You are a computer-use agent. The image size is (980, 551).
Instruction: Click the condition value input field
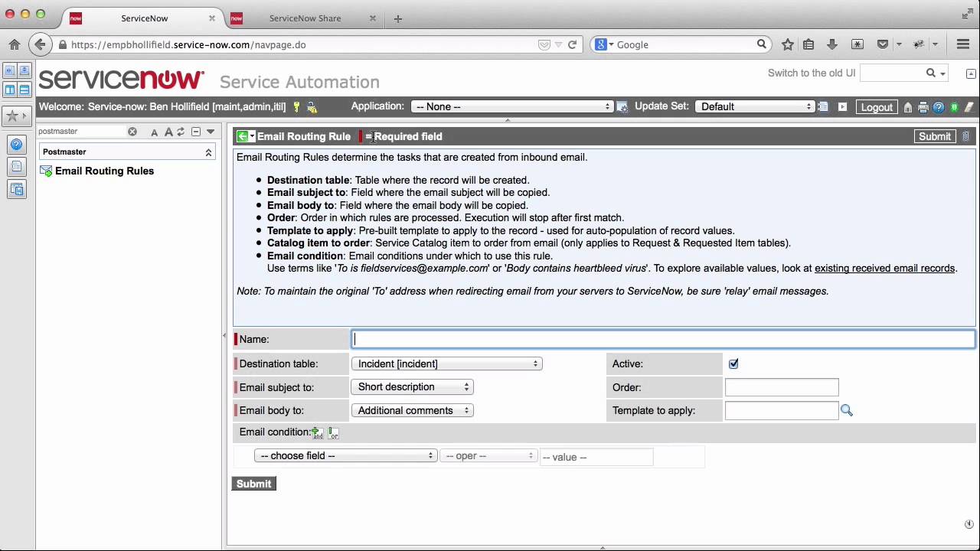click(x=596, y=457)
